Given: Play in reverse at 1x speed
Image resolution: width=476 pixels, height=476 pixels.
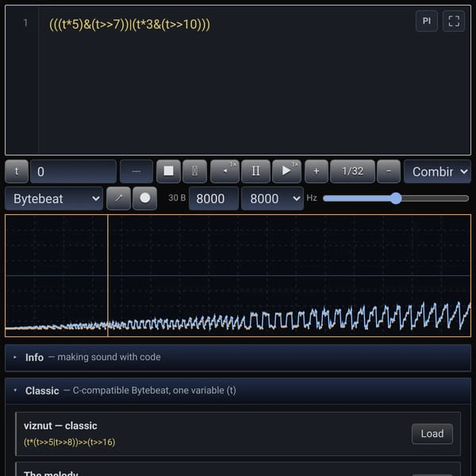Looking at the screenshot, I should click(x=225, y=171).
